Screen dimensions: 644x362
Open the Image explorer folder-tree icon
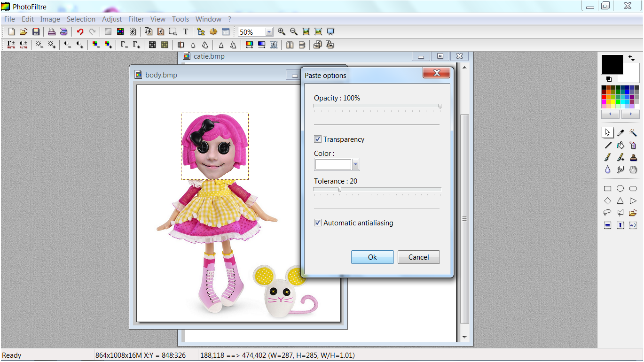201,31
